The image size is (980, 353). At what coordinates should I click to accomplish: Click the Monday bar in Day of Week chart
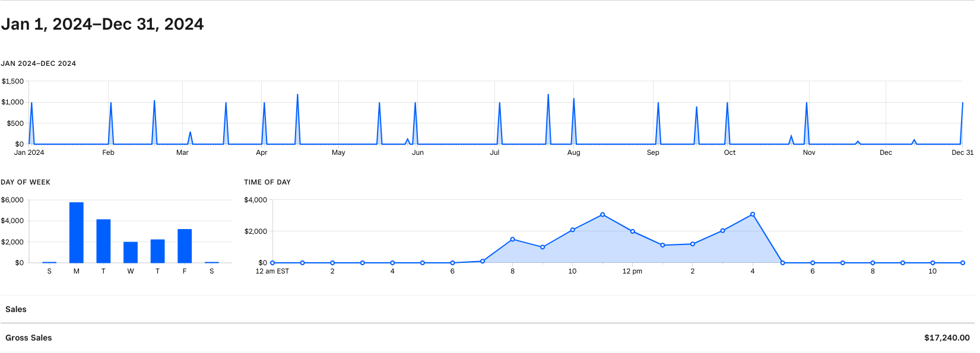click(77, 233)
